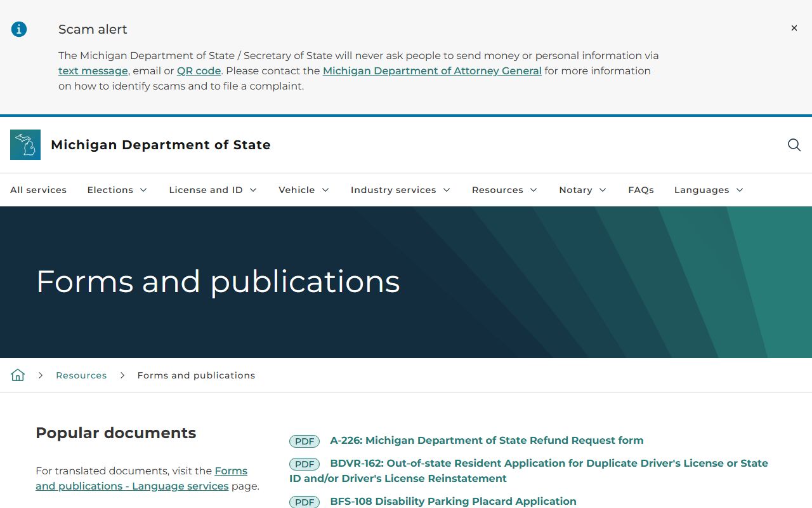The height and width of the screenshot is (508, 812).
Task: Open the site search magnifier icon
Action: coord(794,145)
